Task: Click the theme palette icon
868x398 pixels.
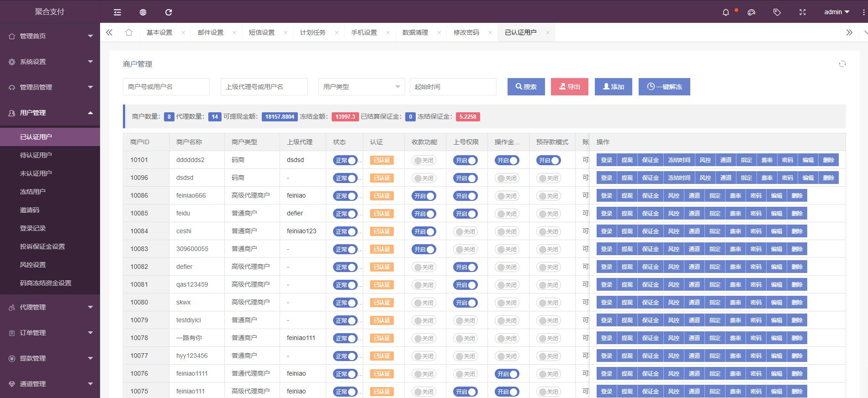Action: (751, 12)
